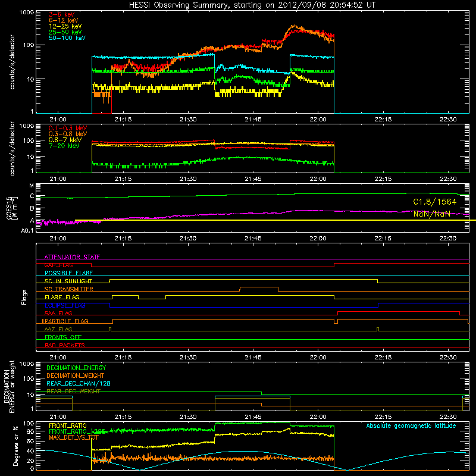The width and height of the screenshot is (476, 476).
Task: Select the 12-25 keV legend label
Action: (65, 26)
